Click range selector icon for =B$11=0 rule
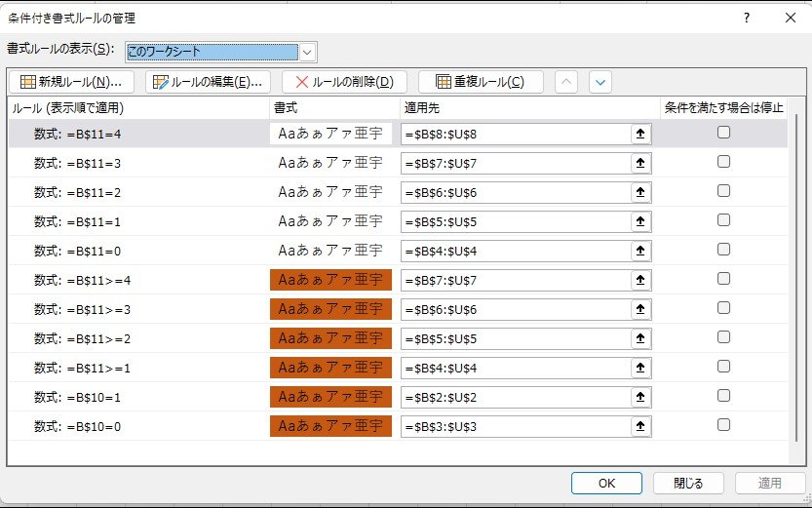 pyautogui.click(x=640, y=252)
